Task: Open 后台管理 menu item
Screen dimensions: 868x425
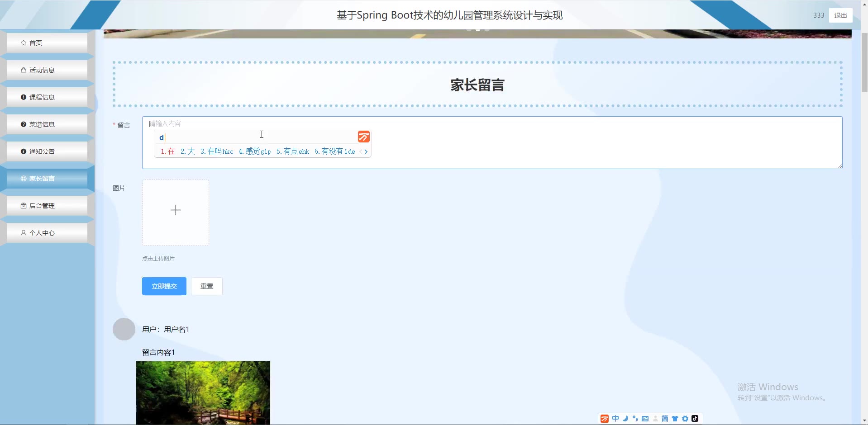Action: (x=47, y=206)
